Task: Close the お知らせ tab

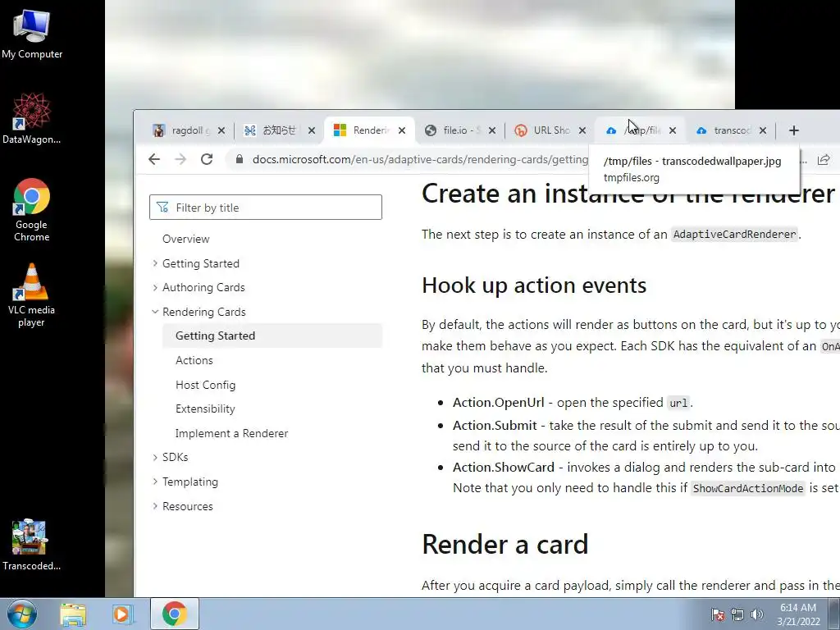Action: 312,130
